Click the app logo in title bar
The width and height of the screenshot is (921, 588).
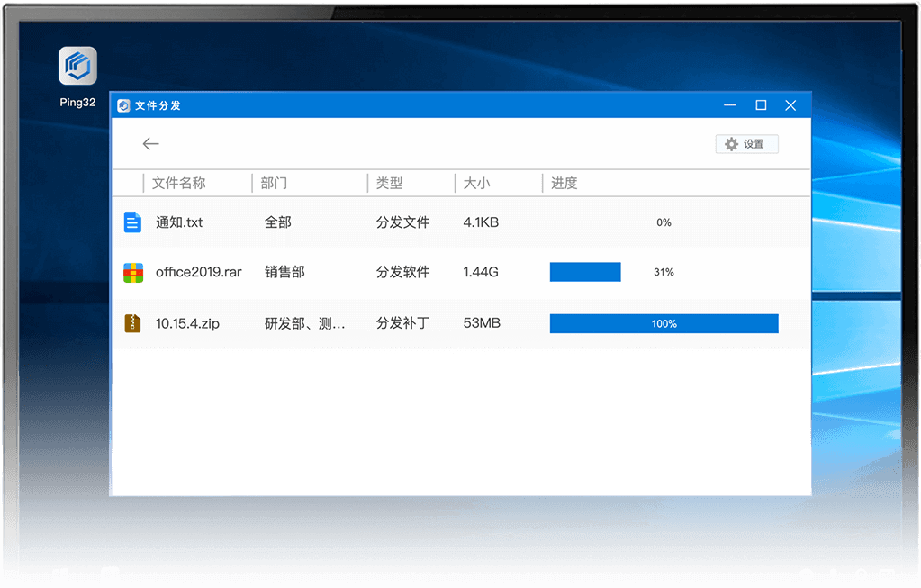[x=123, y=105]
